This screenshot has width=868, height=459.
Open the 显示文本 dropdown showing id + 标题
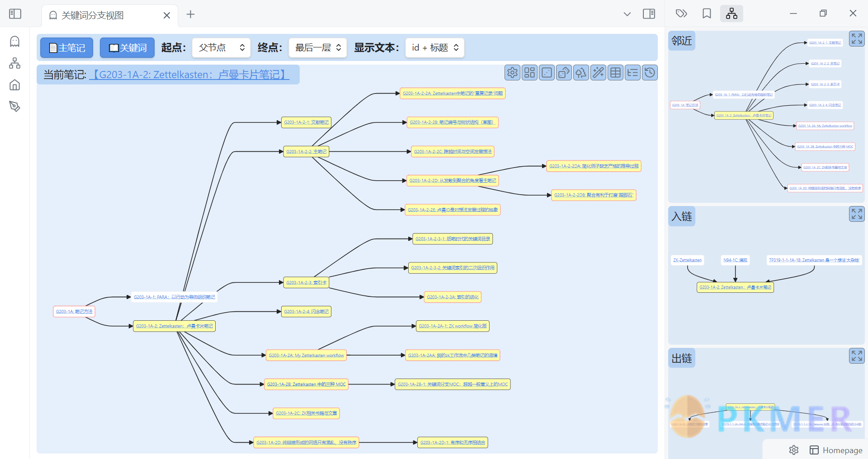click(x=435, y=48)
